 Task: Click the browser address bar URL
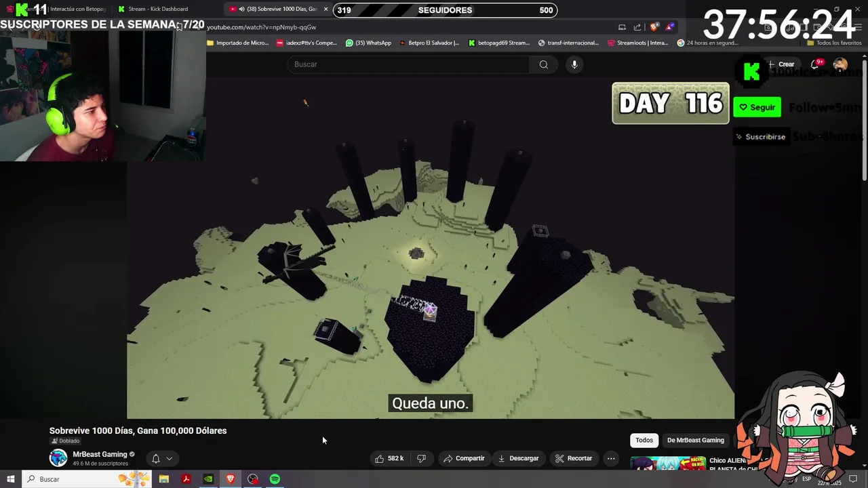261,27
